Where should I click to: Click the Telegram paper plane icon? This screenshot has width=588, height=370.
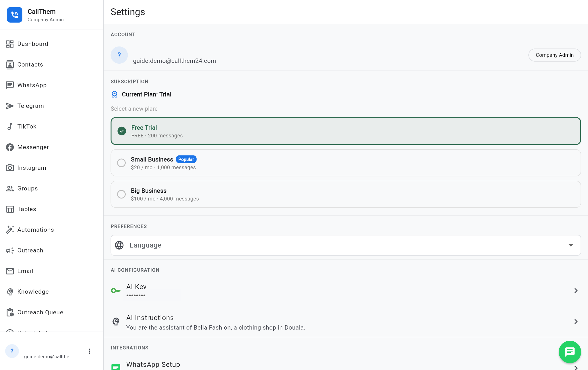10,106
